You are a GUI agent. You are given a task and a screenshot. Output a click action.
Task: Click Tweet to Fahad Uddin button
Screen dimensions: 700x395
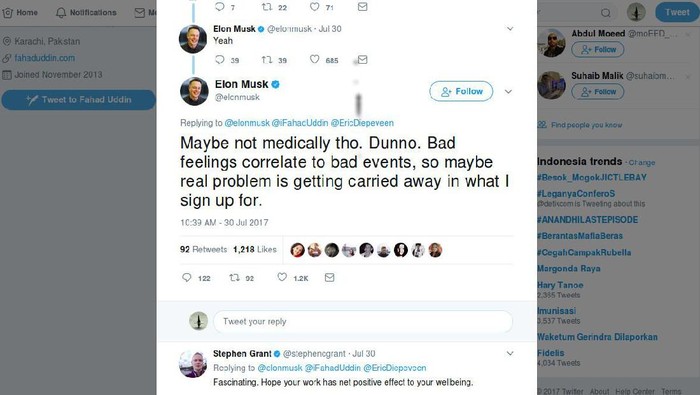click(x=79, y=100)
